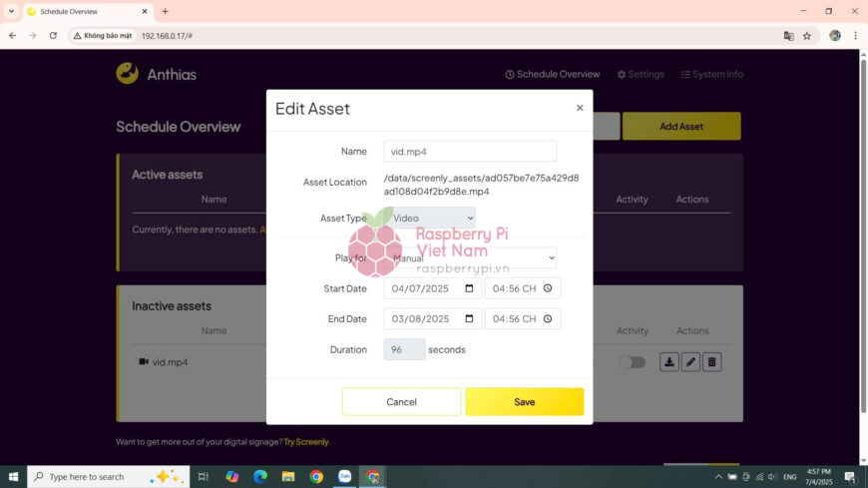
Task: Open End Date calendar picker icon
Action: coord(469,319)
